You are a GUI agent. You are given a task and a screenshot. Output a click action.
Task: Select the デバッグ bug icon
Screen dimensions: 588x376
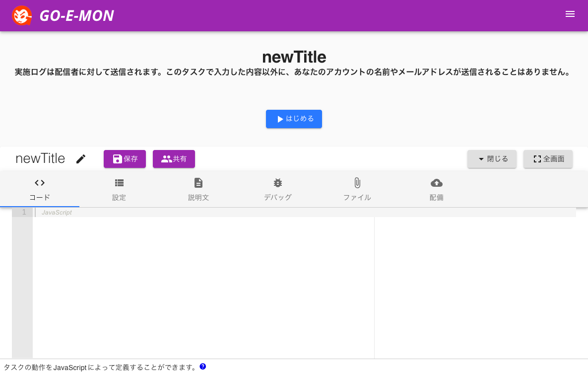[x=277, y=182]
